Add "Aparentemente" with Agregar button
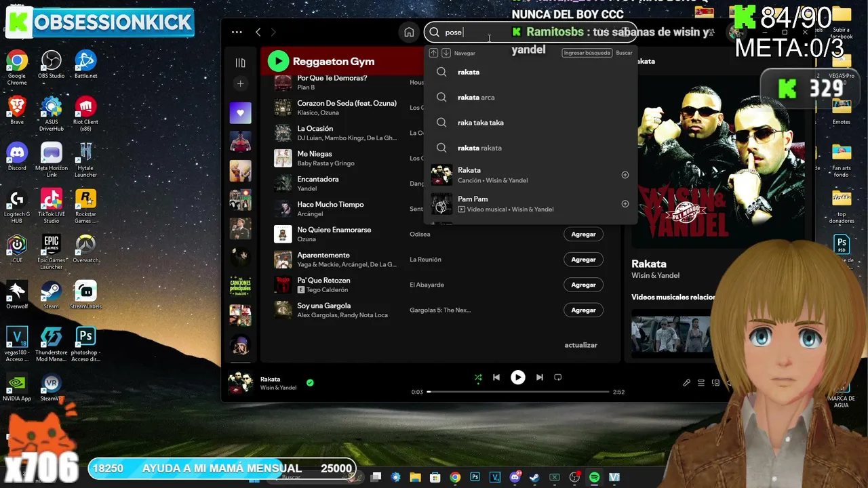This screenshot has height=488, width=868. pos(583,260)
